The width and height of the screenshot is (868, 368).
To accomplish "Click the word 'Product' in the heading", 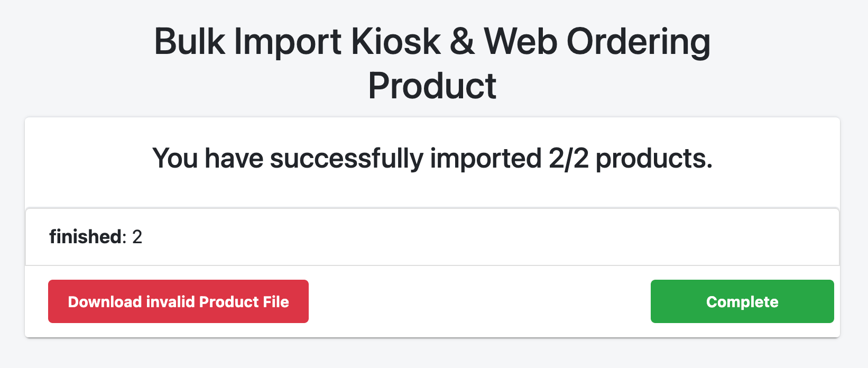I will pyautogui.click(x=432, y=86).
